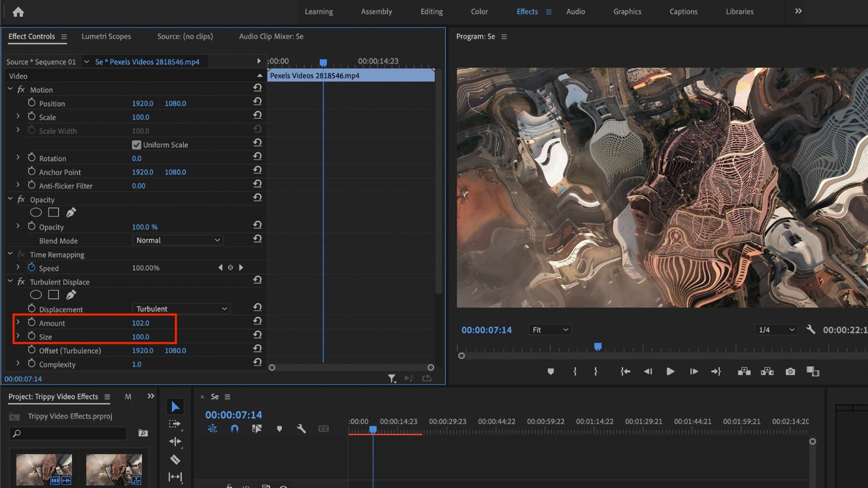Viewport: 868px width, 488px height.
Task: Disable timeline snapping with the magnet
Action: (x=235, y=429)
